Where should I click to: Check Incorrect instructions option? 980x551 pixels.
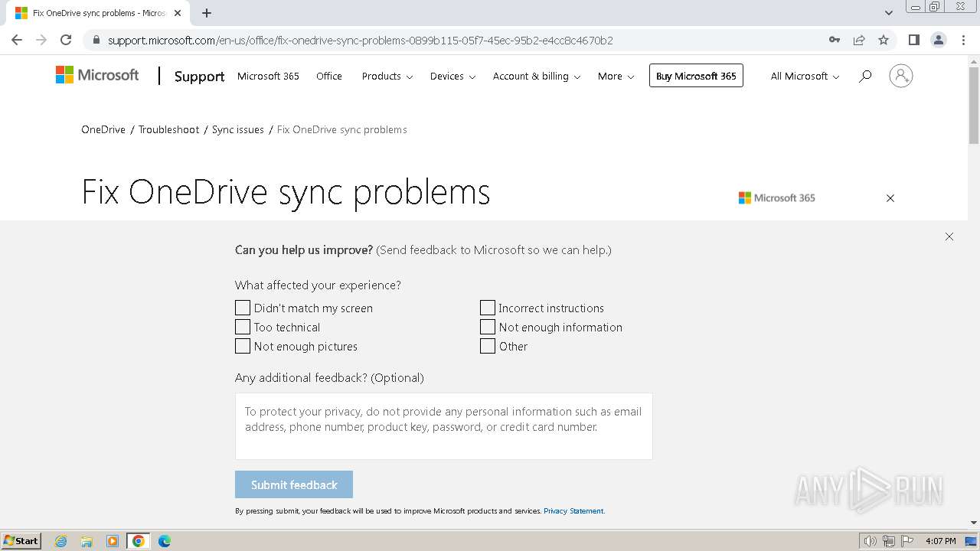[x=488, y=308]
